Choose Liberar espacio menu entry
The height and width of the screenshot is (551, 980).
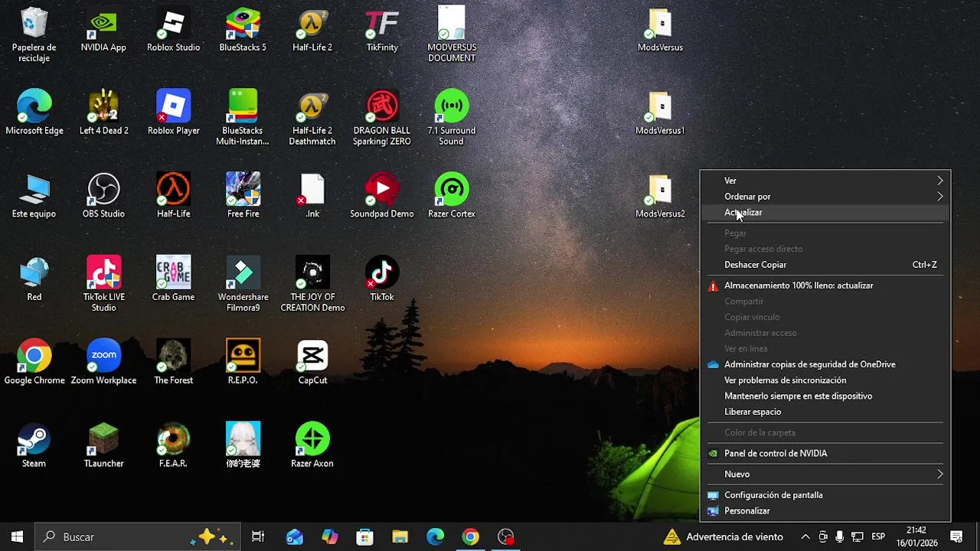click(x=825, y=412)
